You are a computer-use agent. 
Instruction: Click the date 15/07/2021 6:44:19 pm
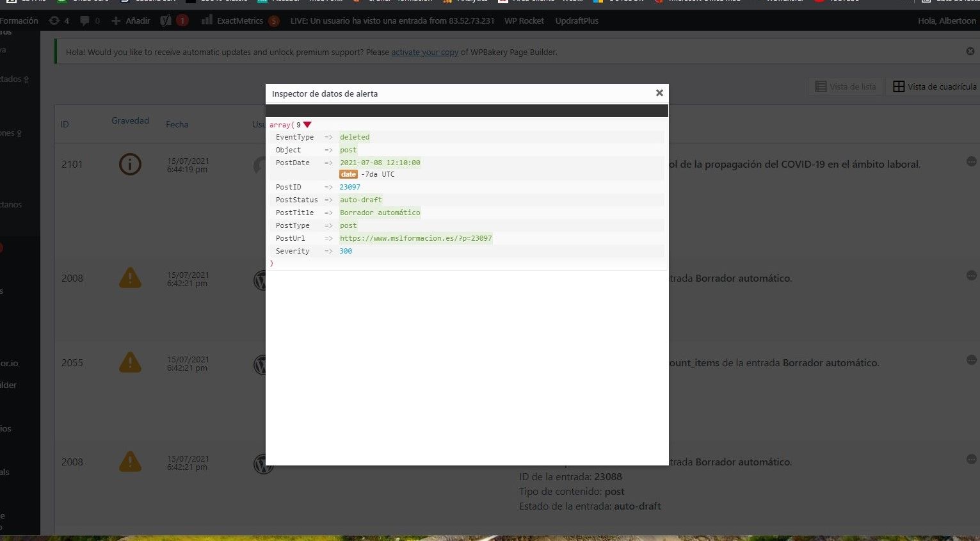coord(188,165)
